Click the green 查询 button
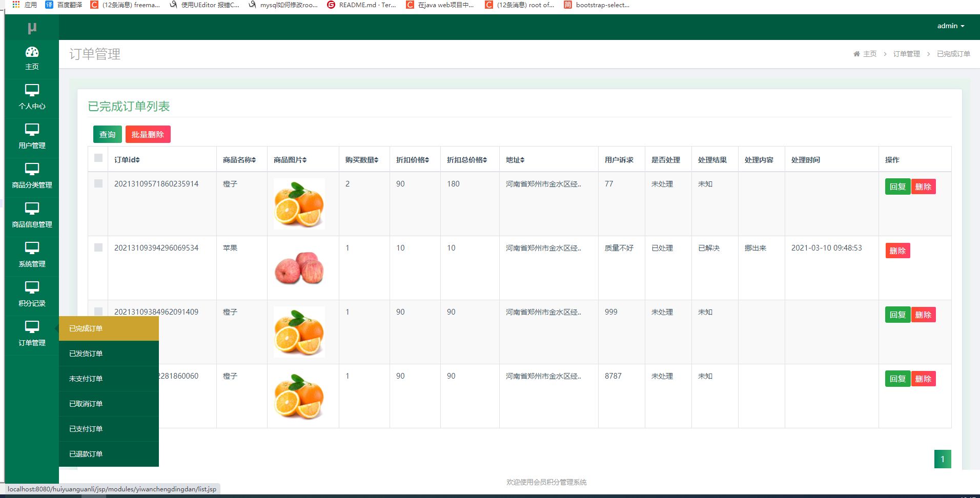The image size is (980, 498). [x=108, y=134]
